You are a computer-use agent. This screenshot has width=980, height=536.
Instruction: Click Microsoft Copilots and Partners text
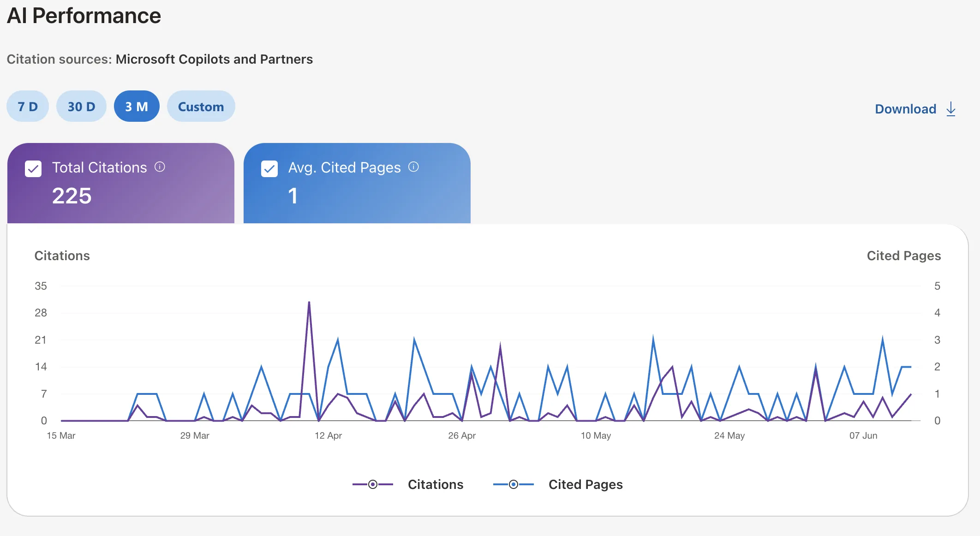(x=214, y=59)
